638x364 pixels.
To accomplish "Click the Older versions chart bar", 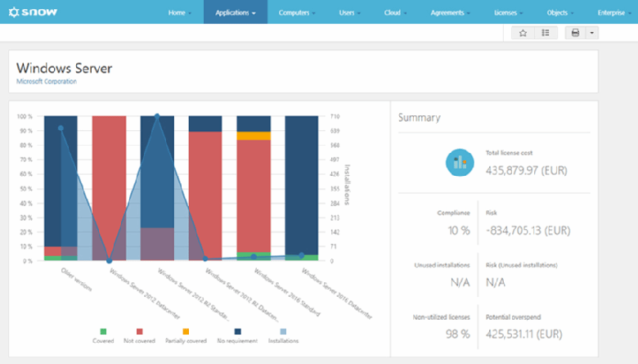I will [x=61, y=188].
